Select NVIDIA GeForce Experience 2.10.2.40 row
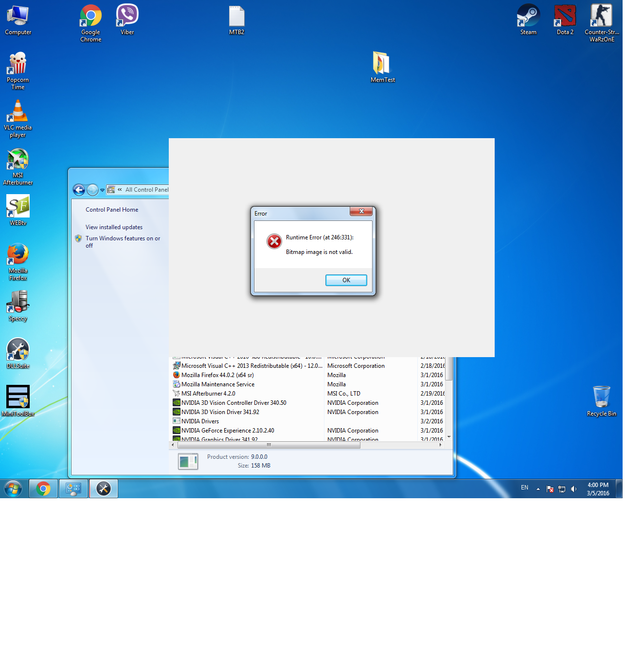 pyautogui.click(x=308, y=431)
